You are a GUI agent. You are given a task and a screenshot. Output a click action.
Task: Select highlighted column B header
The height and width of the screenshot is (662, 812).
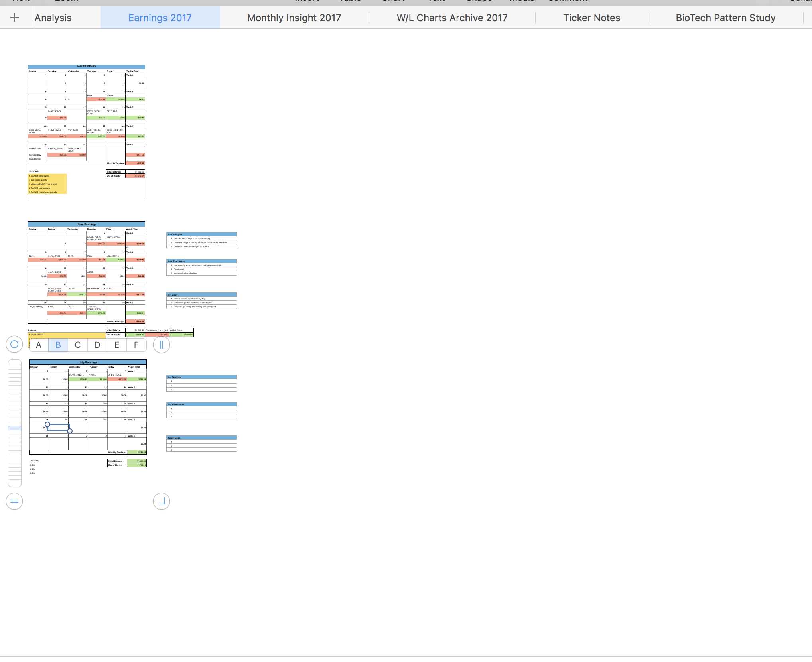(x=58, y=345)
